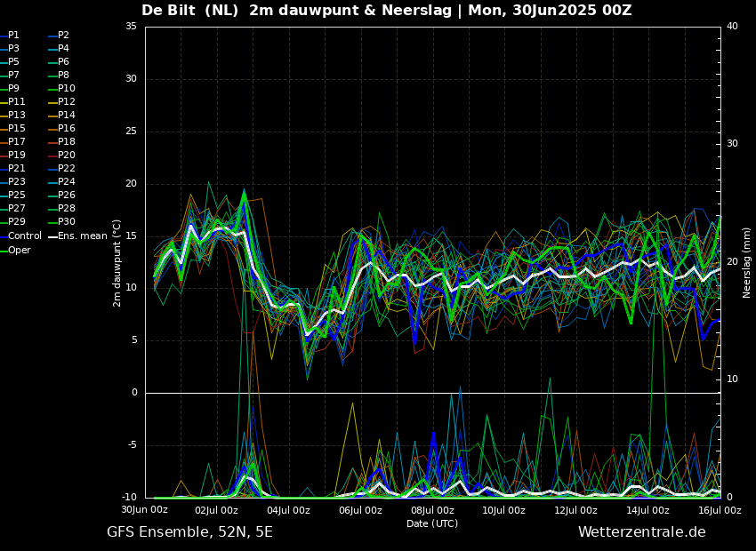Screen dimensions: 756x551
Task: Click the 25 value on dewpoint axis
Action: click(131, 132)
